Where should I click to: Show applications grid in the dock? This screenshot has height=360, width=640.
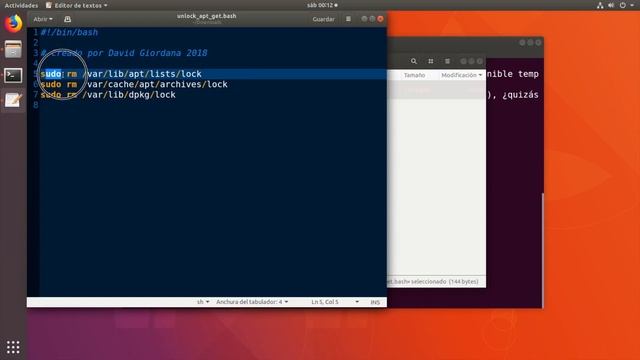click(13, 347)
